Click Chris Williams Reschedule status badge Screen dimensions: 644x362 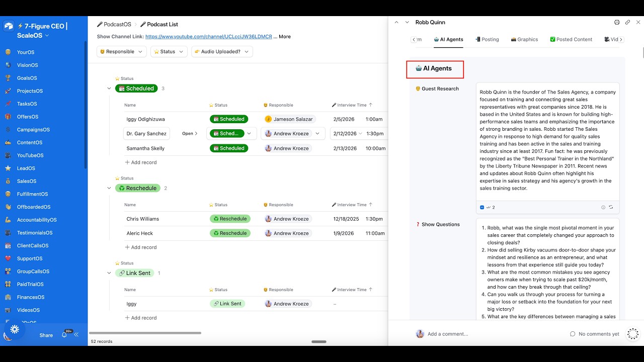(x=230, y=219)
